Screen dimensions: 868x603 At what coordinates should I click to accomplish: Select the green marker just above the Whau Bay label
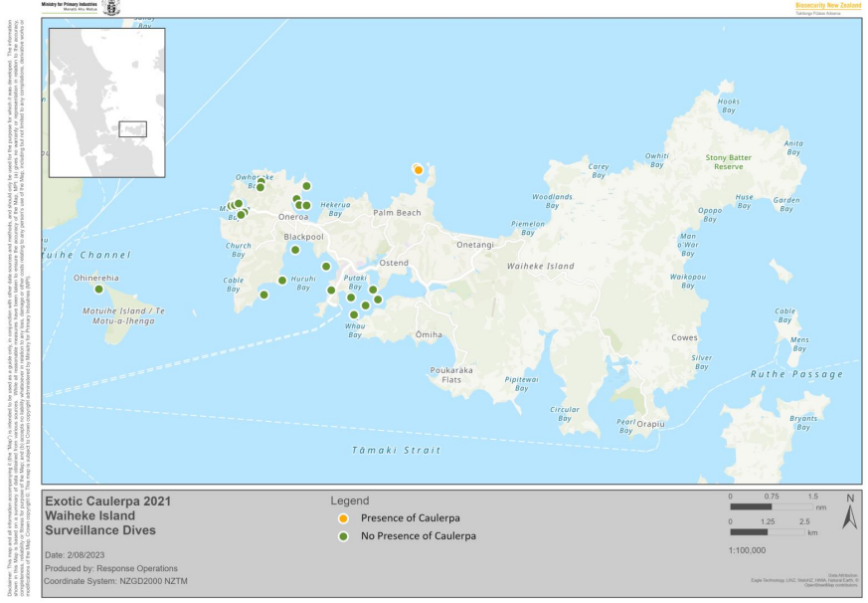pos(354,314)
